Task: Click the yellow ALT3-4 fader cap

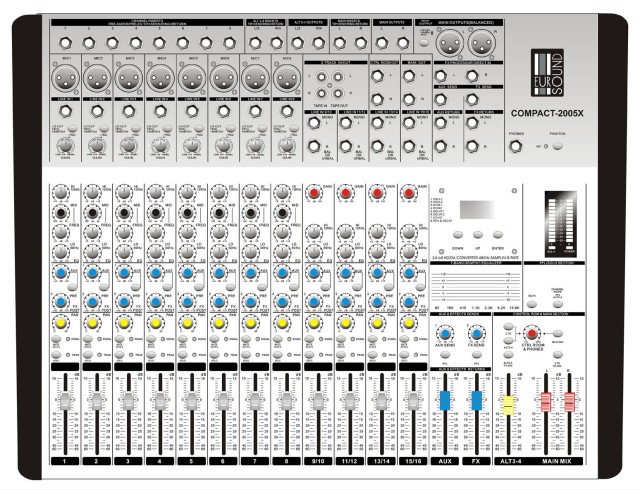Action: pos(508,405)
